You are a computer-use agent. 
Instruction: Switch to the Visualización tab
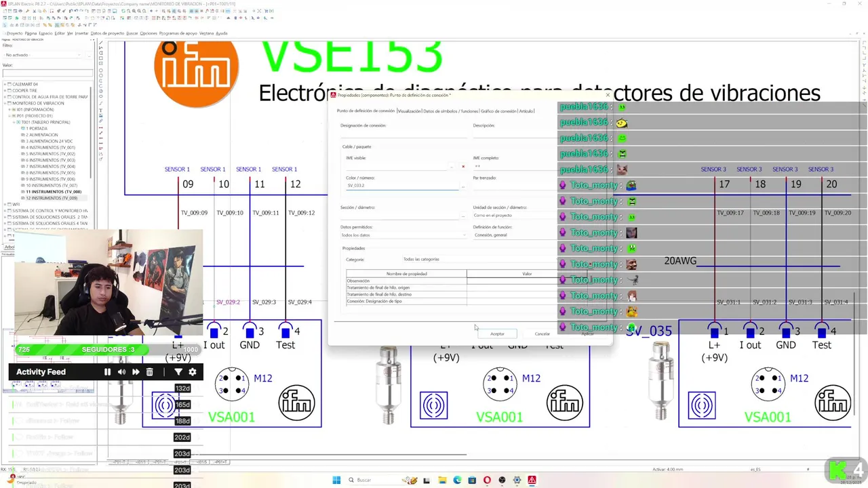410,111
